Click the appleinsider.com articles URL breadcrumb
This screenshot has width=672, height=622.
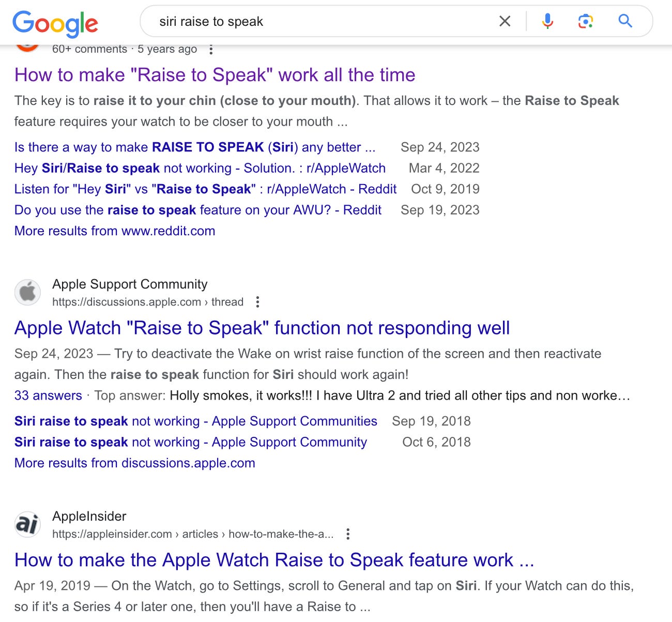pyautogui.click(x=193, y=534)
